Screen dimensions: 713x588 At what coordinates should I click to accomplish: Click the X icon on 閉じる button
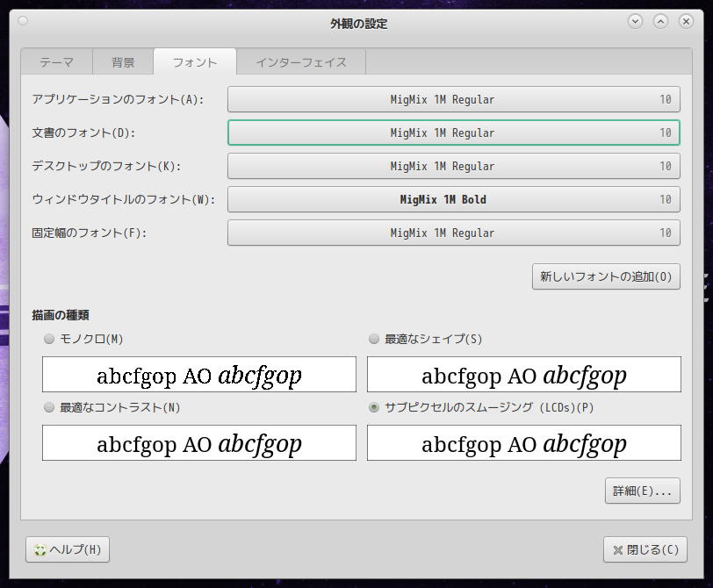tap(617, 550)
